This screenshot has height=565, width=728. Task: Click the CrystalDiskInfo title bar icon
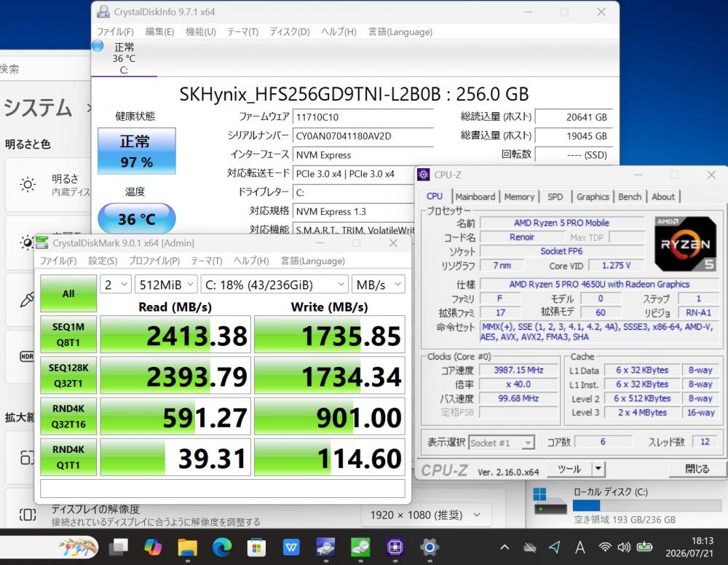[103, 12]
